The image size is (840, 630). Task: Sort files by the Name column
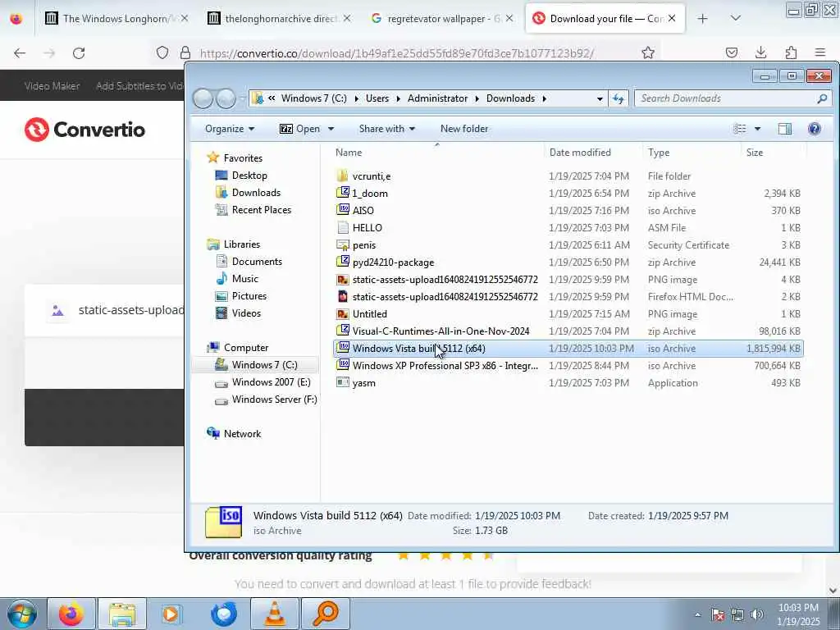pos(349,153)
